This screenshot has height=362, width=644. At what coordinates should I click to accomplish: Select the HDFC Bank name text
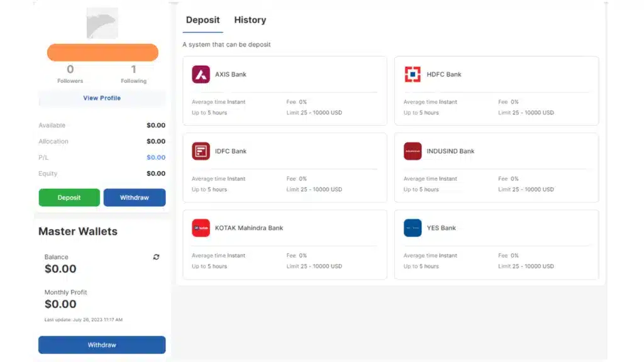click(x=444, y=74)
